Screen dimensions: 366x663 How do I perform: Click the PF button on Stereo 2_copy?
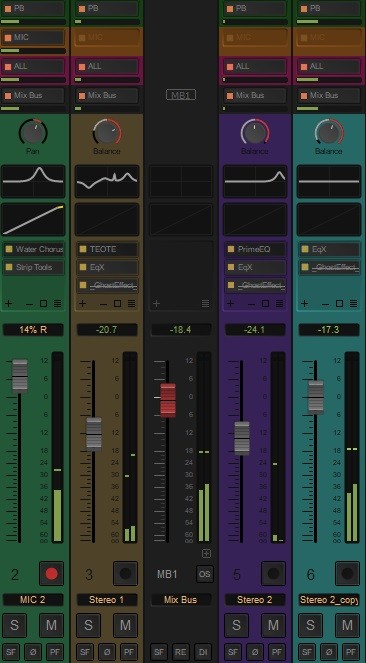tap(350, 652)
